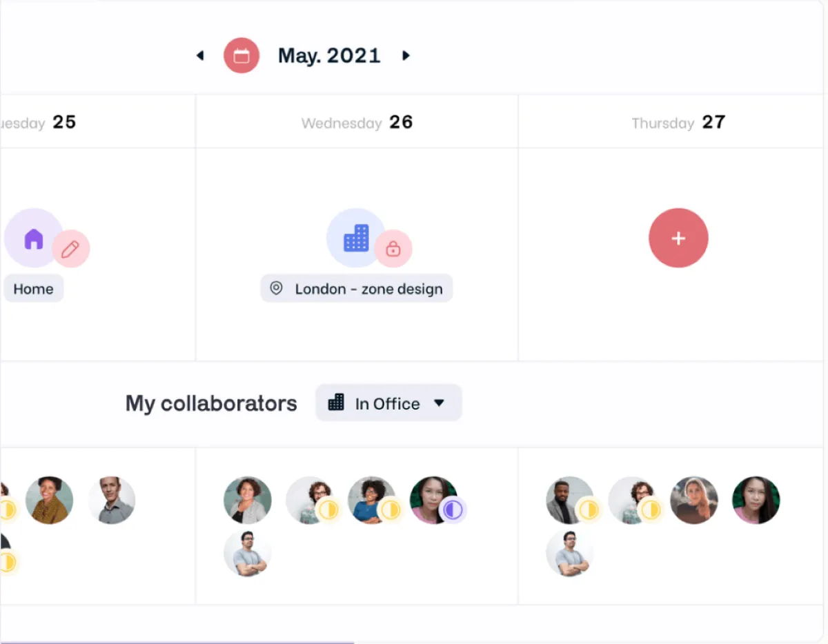Image resolution: width=828 pixels, height=644 pixels.
Task: Select the Wednesday 26 column header
Action: click(x=357, y=123)
